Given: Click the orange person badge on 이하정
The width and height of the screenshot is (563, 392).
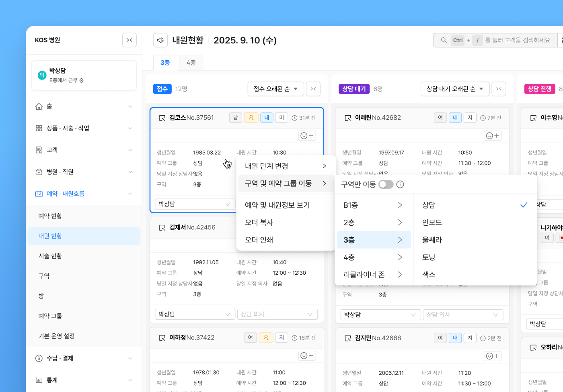Looking at the screenshot, I should pyautogui.click(x=266, y=338).
